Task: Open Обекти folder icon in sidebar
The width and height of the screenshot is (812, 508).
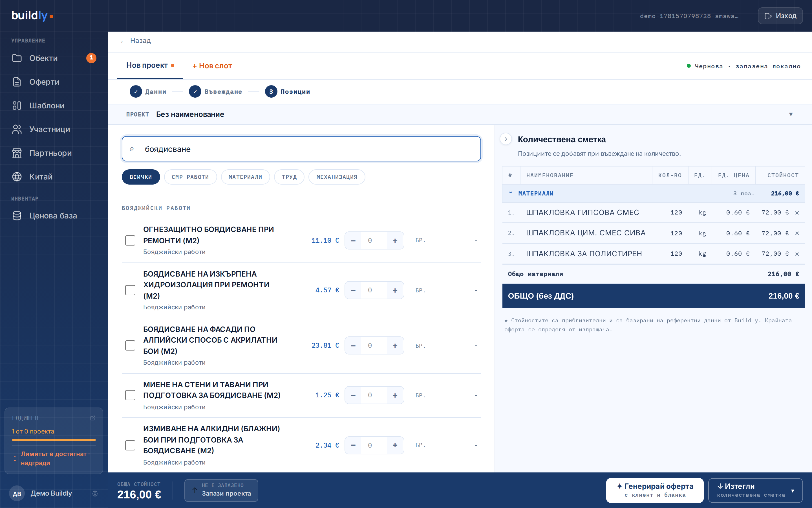Action: (17, 58)
